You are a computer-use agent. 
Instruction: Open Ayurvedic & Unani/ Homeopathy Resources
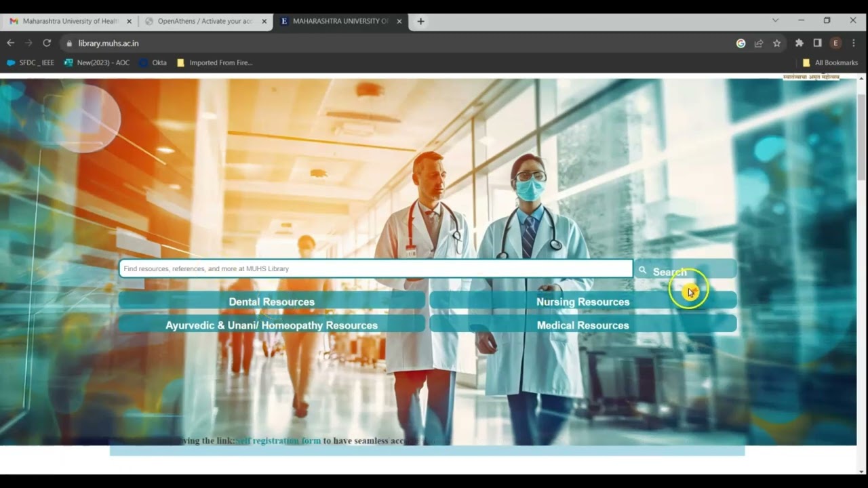click(272, 325)
